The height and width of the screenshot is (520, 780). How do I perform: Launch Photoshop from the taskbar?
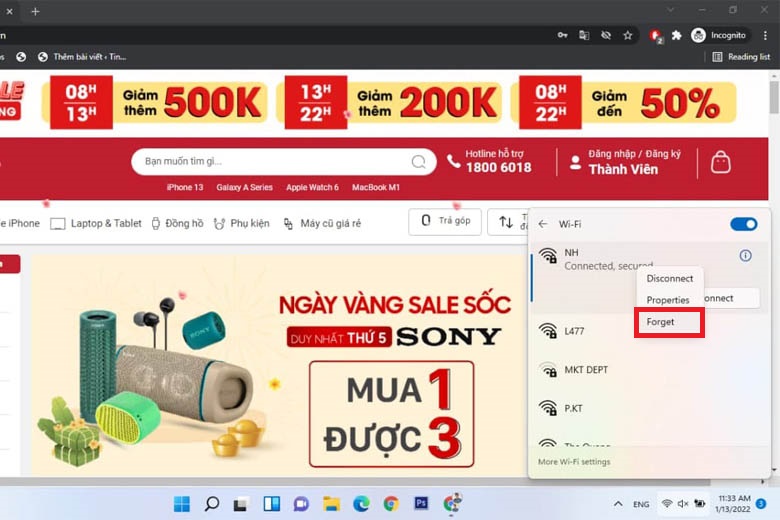tap(421, 504)
